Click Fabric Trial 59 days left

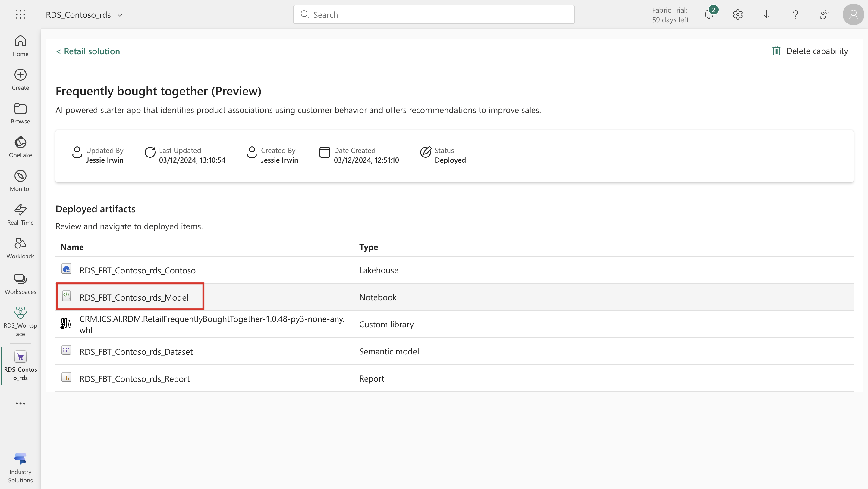(670, 15)
